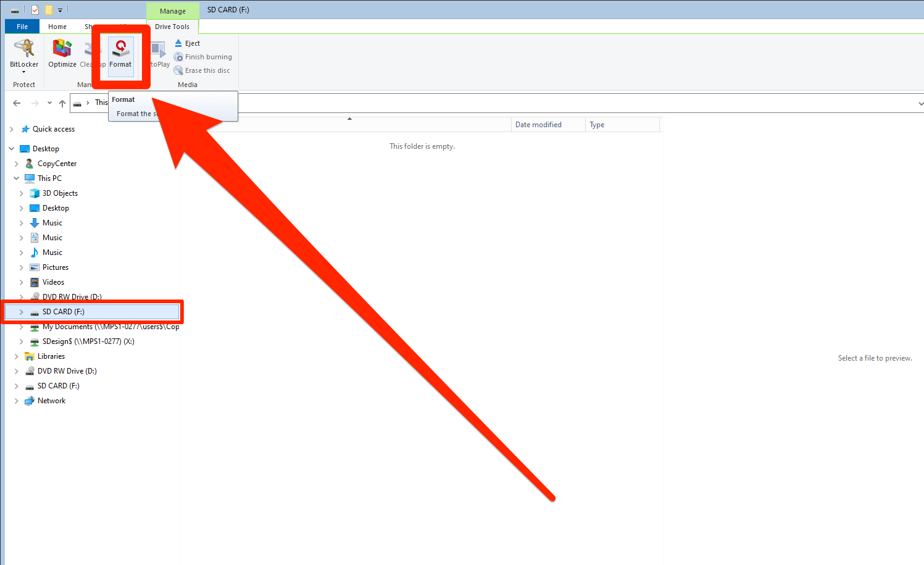Select the Quick access star icon
924x565 pixels.
click(x=25, y=129)
